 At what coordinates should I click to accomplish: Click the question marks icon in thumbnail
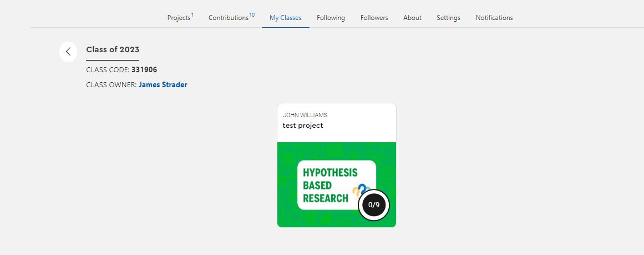point(361,190)
